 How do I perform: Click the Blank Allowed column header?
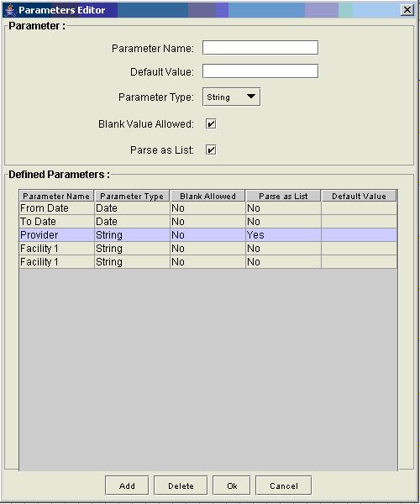click(x=207, y=196)
